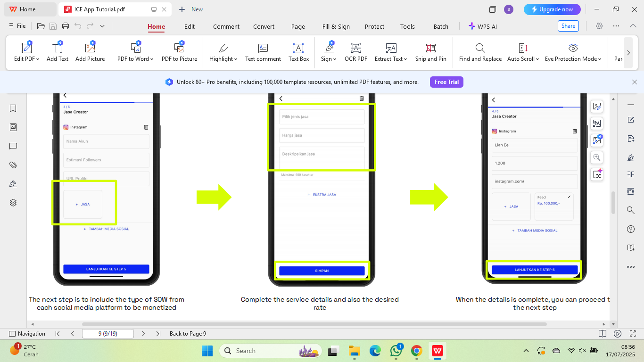This screenshot has width=644, height=362.
Task: Expand the Auto Scroll options
Action: 537,59
